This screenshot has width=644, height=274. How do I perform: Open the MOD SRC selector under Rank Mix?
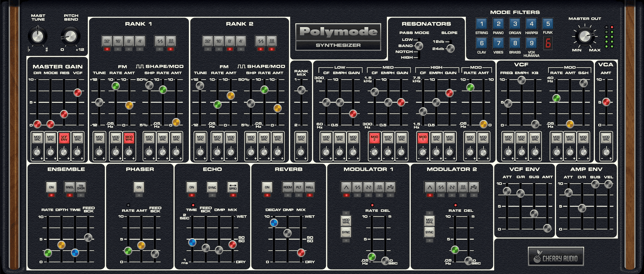(x=301, y=138)
